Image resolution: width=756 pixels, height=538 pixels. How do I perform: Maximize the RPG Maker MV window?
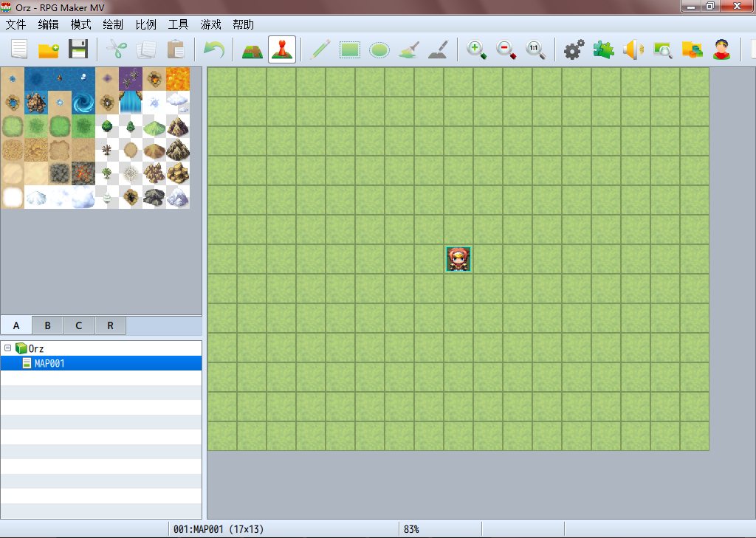[710, 6]
